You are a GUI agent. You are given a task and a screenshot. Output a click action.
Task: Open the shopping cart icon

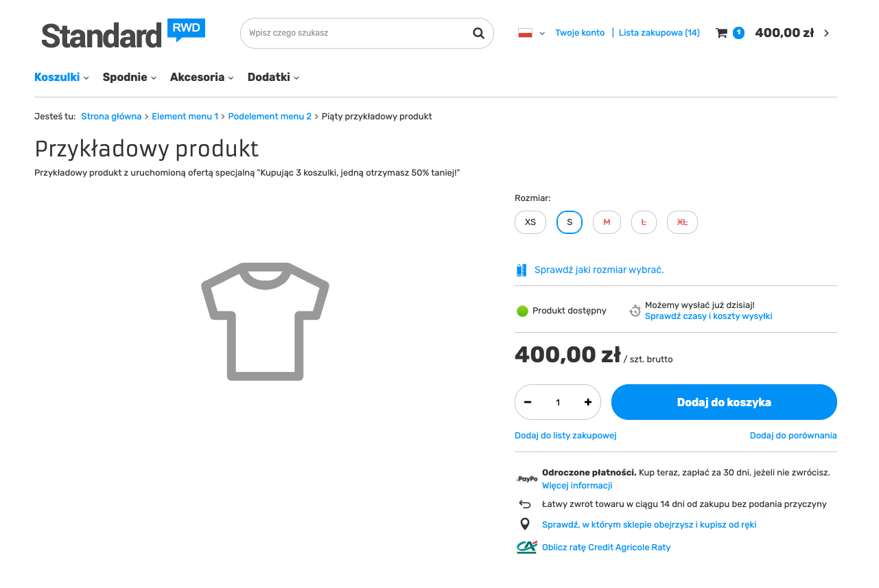721,33
